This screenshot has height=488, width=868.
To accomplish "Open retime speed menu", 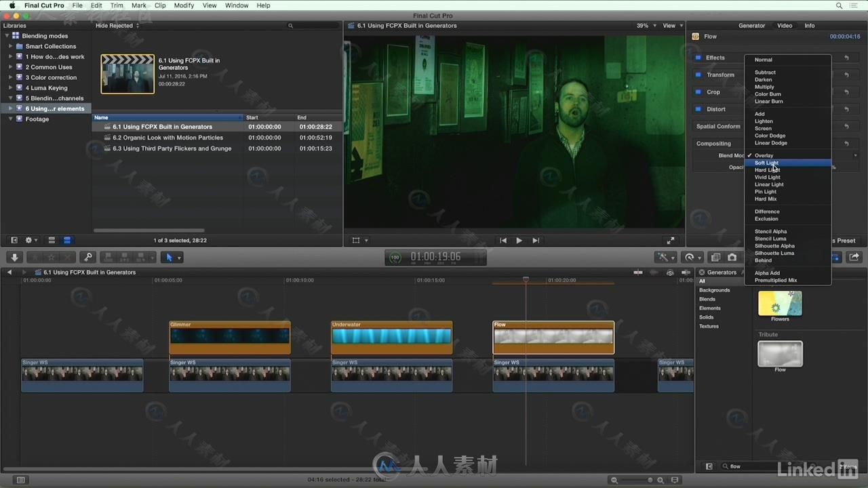I will 692,258.
